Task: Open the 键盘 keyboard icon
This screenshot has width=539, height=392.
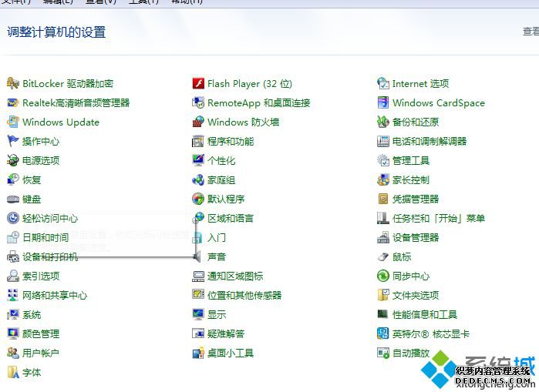Action: (12, 199)
